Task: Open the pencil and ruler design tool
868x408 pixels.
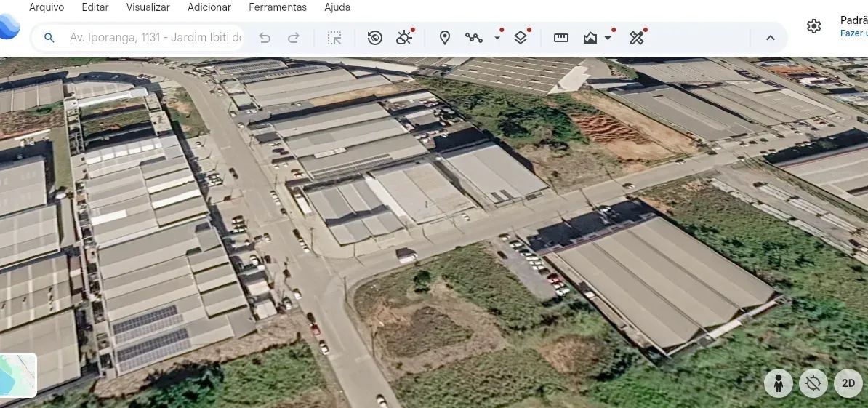Action: 637,38
